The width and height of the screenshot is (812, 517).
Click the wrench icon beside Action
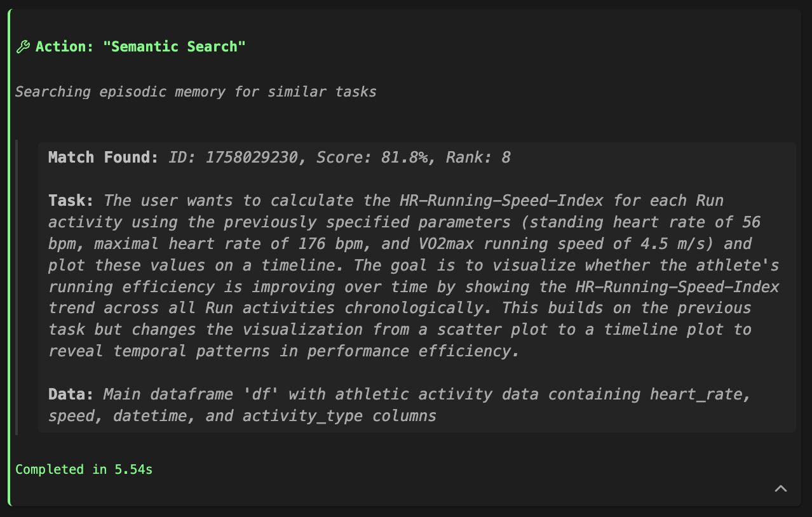(x=23, y=46)
